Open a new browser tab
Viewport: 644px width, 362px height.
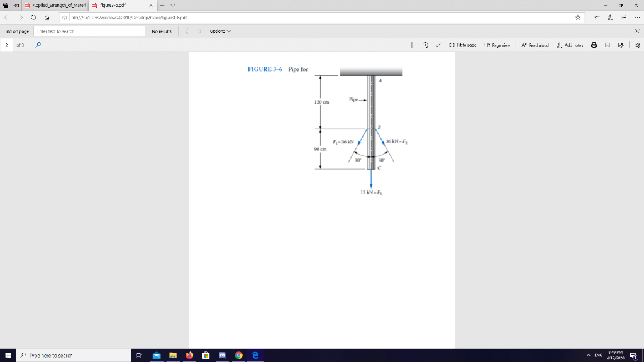(x=162, y=5)
